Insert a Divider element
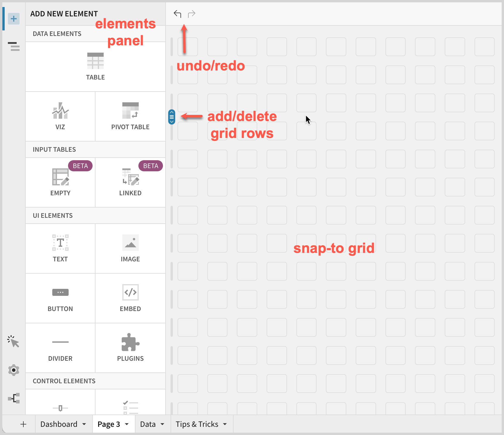 pyautogui.click(x=60, y=348)
